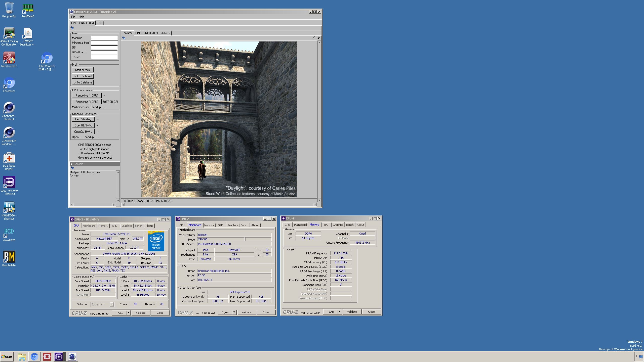
Task: Click scroll down arrow of picture viewer
Action: [319, 201]
